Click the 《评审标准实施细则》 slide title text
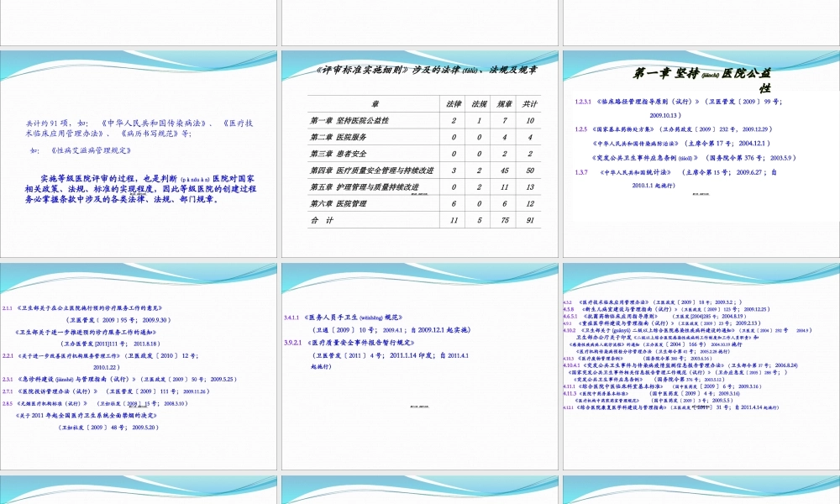Screen dimensions: 840x504 point(418,71)
